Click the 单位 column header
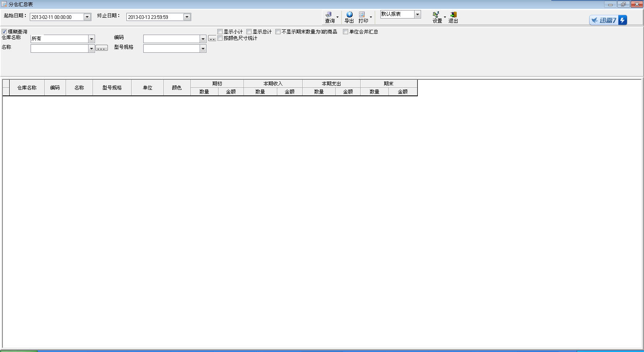The image size is (644, 352). tap(148, 87)
